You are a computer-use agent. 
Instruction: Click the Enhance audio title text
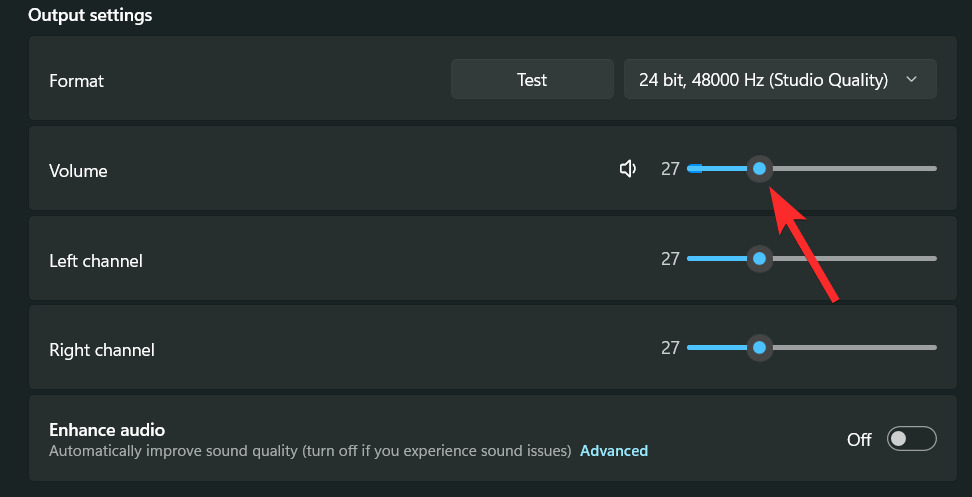click(x=107, y=430)
